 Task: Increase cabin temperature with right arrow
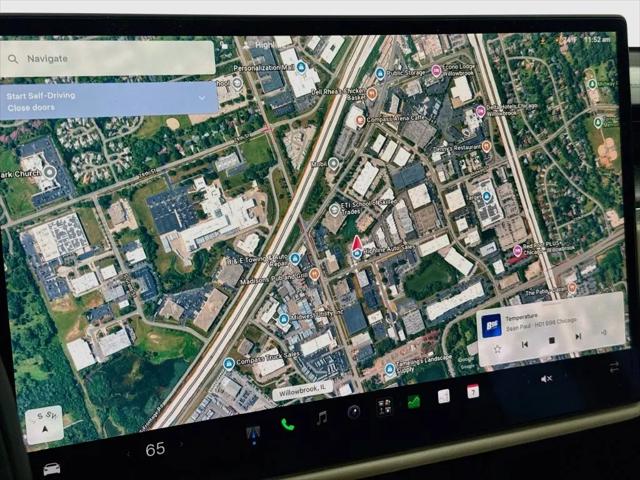182,444
